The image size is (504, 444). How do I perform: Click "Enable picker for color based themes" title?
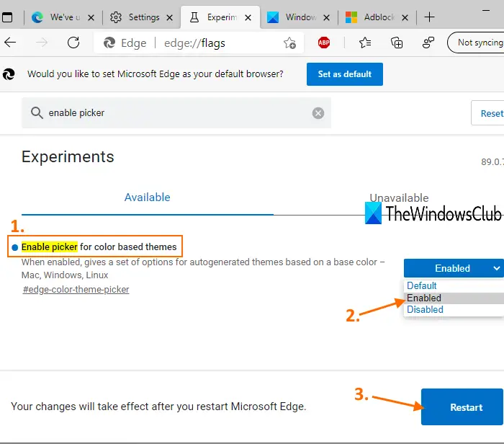pyautogui.click(x=99, y=247)
